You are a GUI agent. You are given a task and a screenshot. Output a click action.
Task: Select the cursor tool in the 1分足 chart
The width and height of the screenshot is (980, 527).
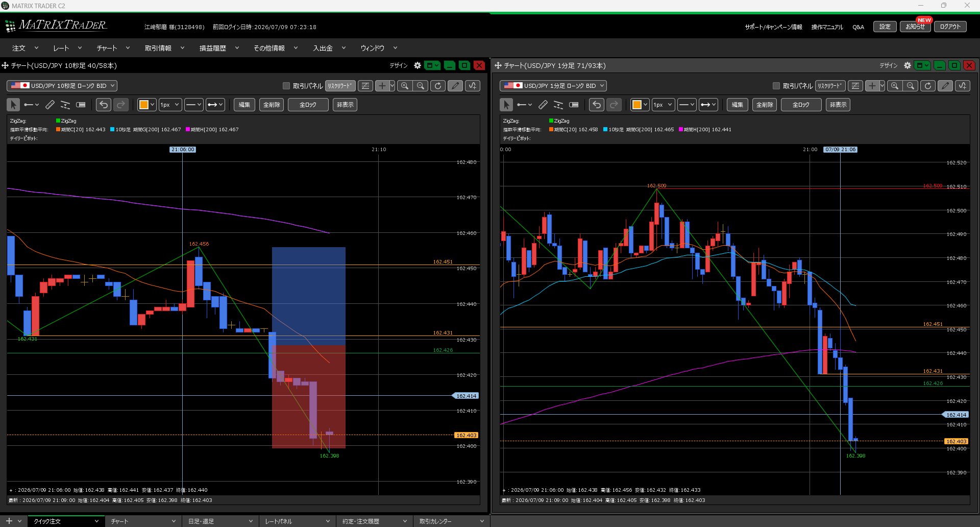pos(506,105)
